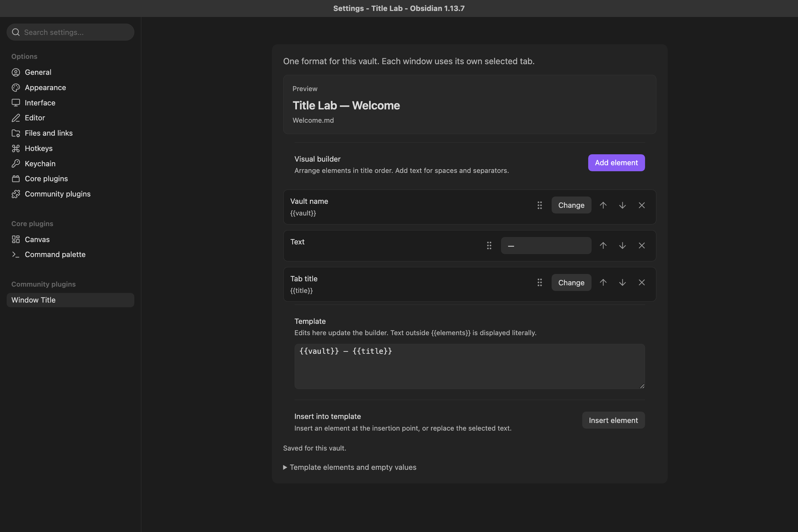
Task: Remove the Vault name element
Action: (642, 205)
